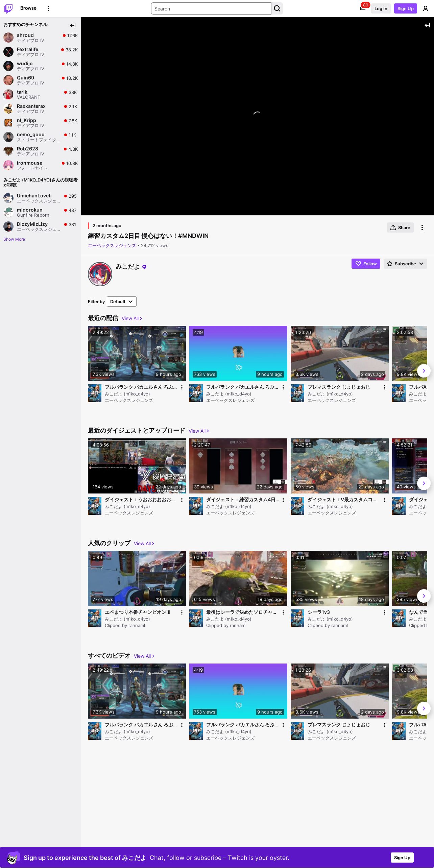Open the 4:08:56 digest thumbnail
The height and width of the screenshot is (868, 434).
point(137,466)
